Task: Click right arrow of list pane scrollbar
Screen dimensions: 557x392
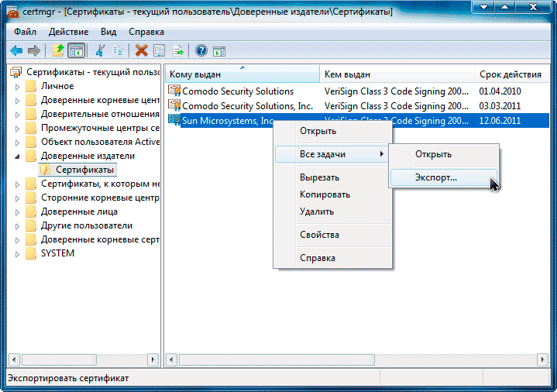Action: coord(542,359)
